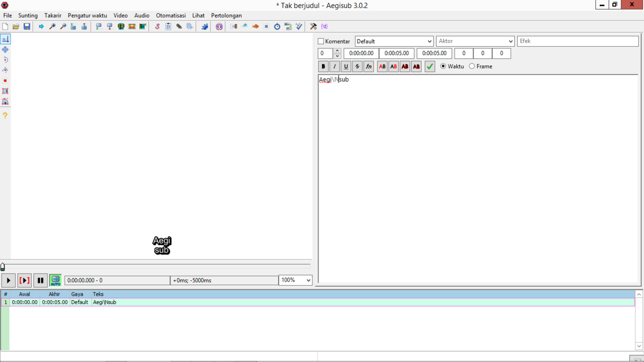This screenshot has height=362, width=644.
Task: Increase layer number with up arrow
Action: click(338, 51)
